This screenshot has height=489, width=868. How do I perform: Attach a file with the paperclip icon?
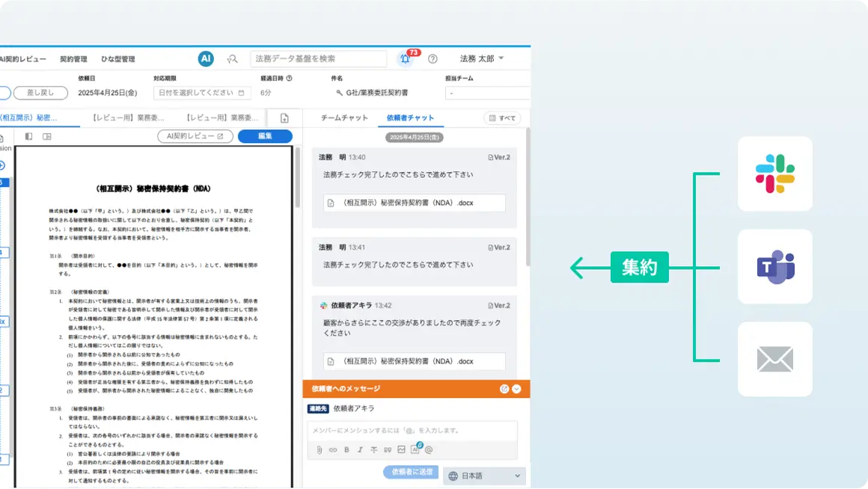pos(320,449)
